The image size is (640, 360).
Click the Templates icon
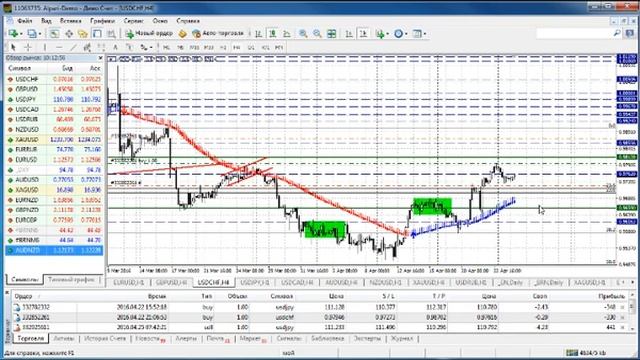coord(417,34)
